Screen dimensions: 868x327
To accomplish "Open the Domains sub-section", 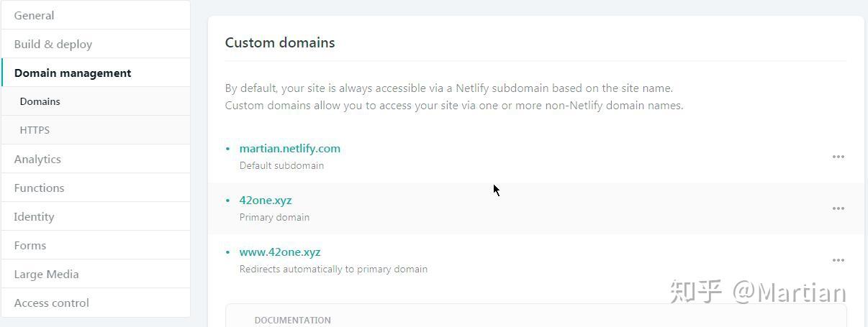I will (x=40, y=101).
